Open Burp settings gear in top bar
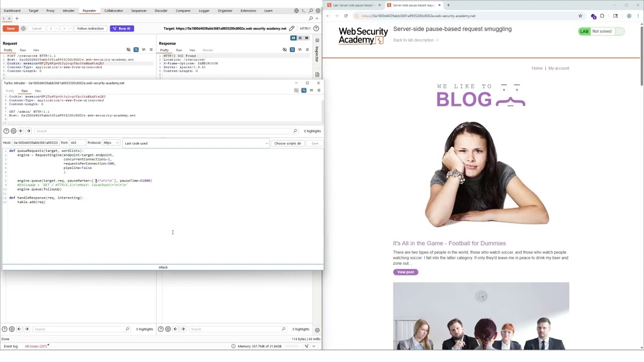This screenshot has width=644, height=362. click(x=318, y=11)
